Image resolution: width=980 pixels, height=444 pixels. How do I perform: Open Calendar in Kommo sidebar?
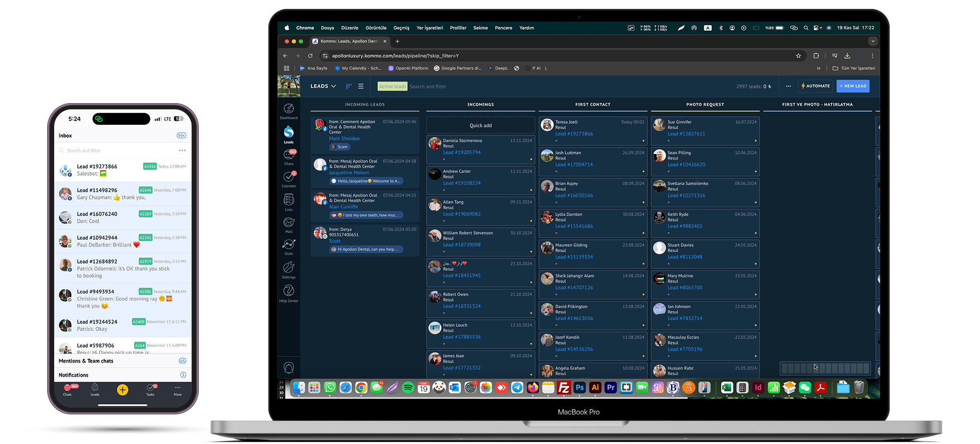pos(289,179)
